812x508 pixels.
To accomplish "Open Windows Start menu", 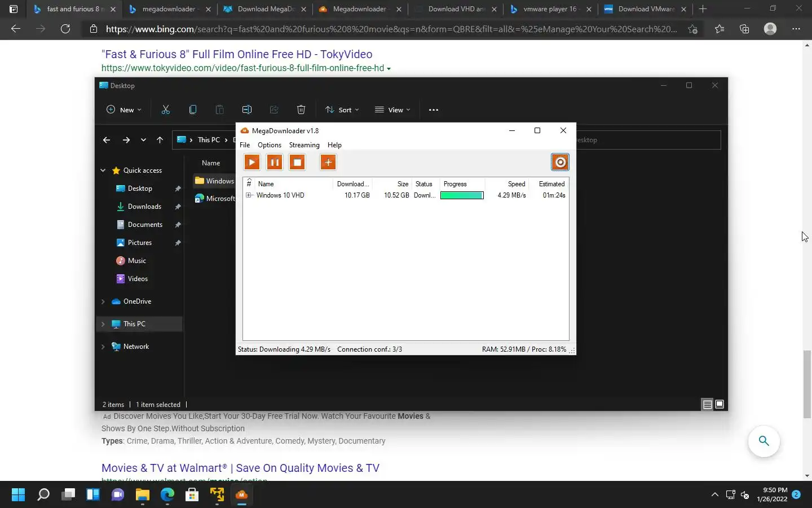I will click(x=18, y=495).
